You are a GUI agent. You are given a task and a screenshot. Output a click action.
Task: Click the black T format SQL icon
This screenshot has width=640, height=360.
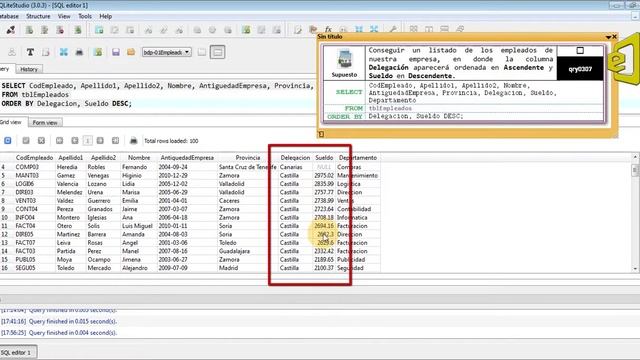(x=30, y=52)
